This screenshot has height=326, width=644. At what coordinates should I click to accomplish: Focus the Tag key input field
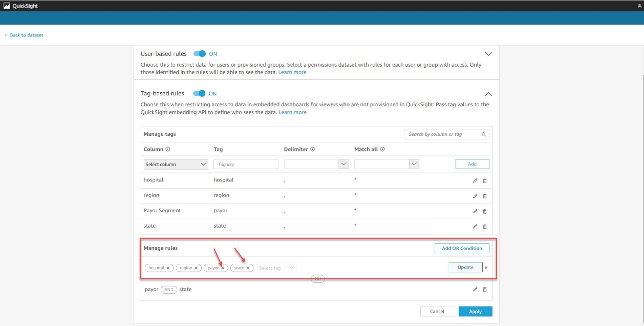tap(246, 165)
